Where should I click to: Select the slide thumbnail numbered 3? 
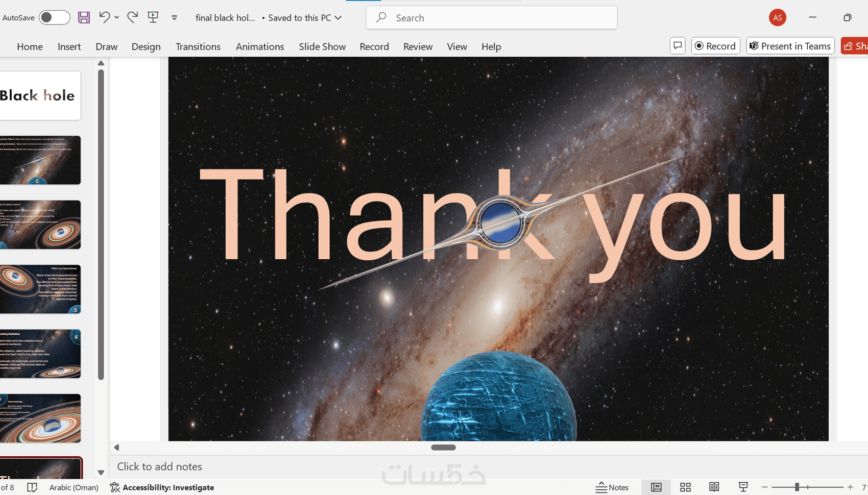click(40, 289)
